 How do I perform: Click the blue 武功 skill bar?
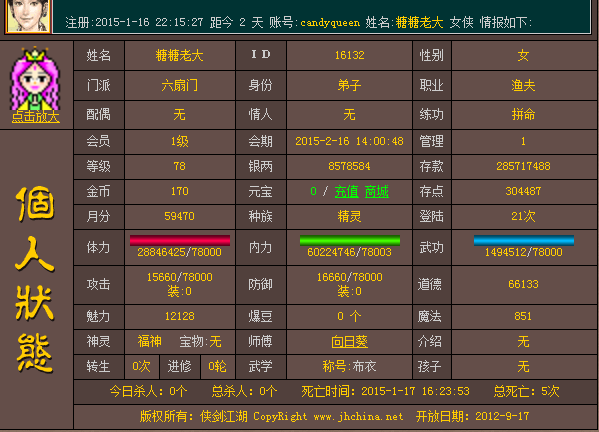click(x=524, y=240)
